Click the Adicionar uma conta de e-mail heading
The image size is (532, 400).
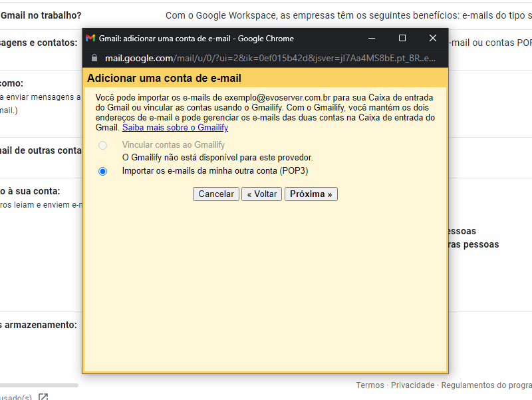(x=164, y=78)
